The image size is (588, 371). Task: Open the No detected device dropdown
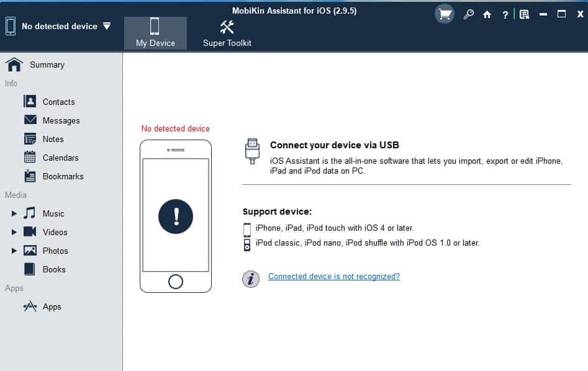click(x=107, y=26)
